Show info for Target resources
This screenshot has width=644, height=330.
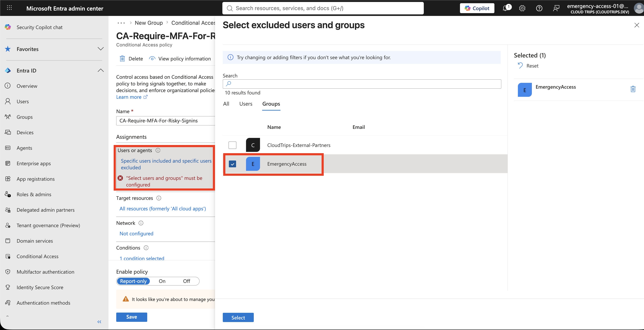tap(159, 198)
